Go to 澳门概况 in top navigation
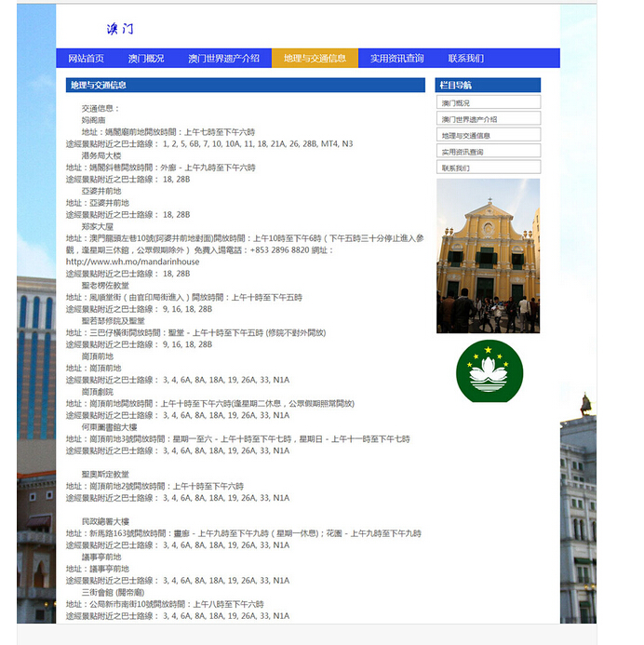The height and width of the screenshot is (645, 644). [x=146, y=59]
